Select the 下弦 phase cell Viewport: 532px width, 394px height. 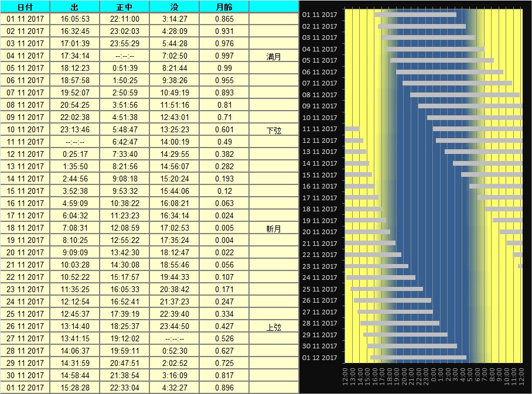274,130
